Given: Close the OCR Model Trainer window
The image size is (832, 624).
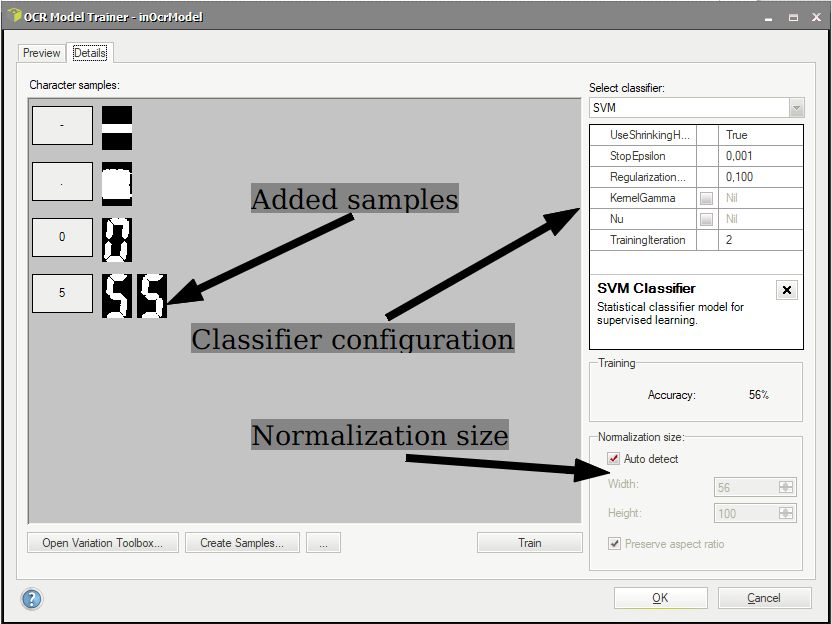Looking at the screenshot, I should [817, 18].
